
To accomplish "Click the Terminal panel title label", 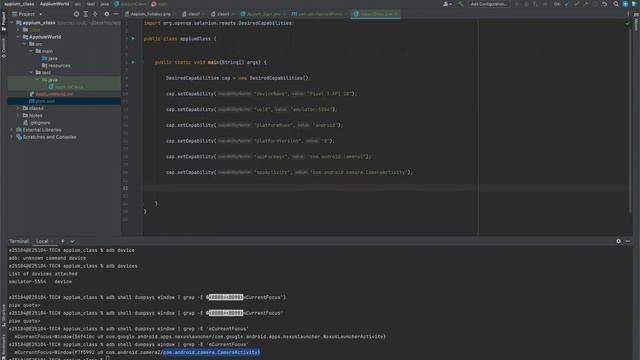I will [x=19, y=241].
